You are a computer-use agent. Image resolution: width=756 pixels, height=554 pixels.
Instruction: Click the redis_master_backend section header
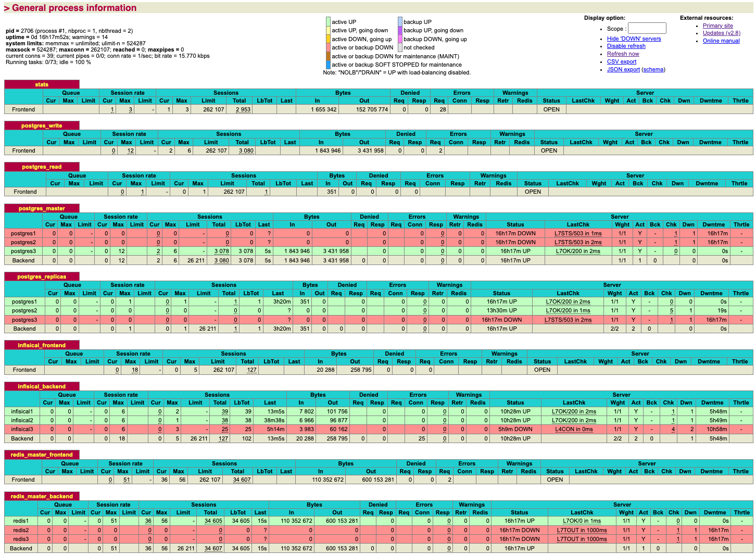point(42,496)
